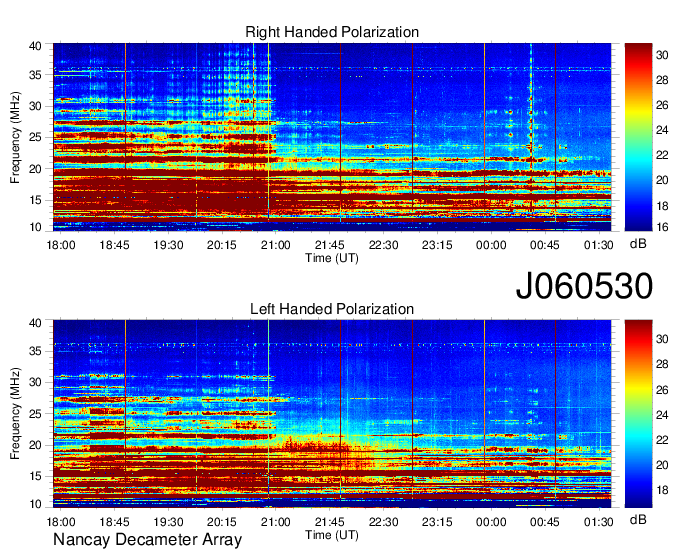Click the Time (UT) axis label under bottom plot

[x=332, y=535]
